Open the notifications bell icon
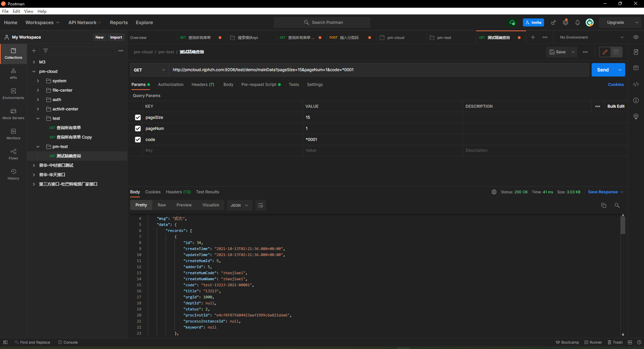Screen dimensions: 644x349 (x=577, y=22)
